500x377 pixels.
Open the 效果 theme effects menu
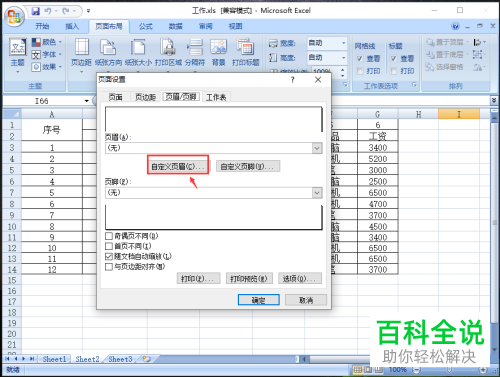47,67
